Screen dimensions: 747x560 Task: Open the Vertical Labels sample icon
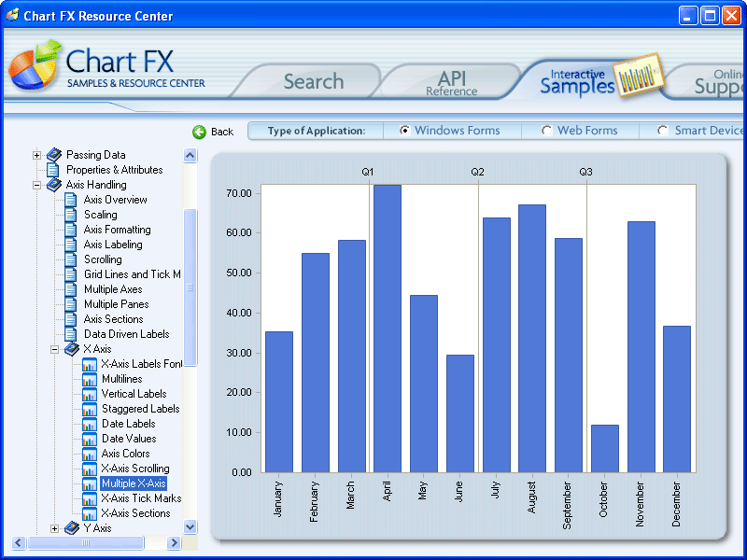point(89,394)
